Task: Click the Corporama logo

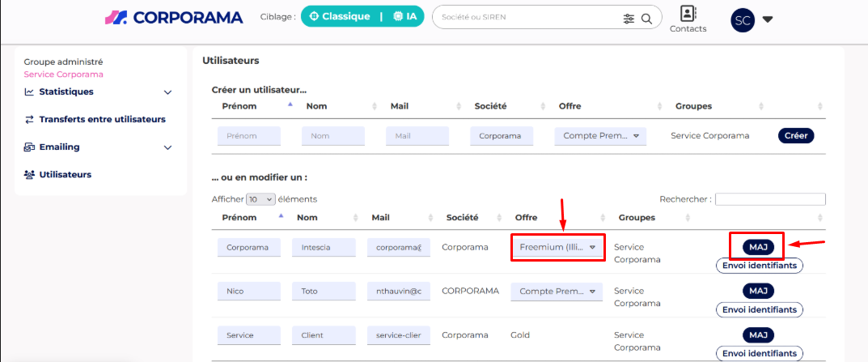Action: click(x=174, y=17)
